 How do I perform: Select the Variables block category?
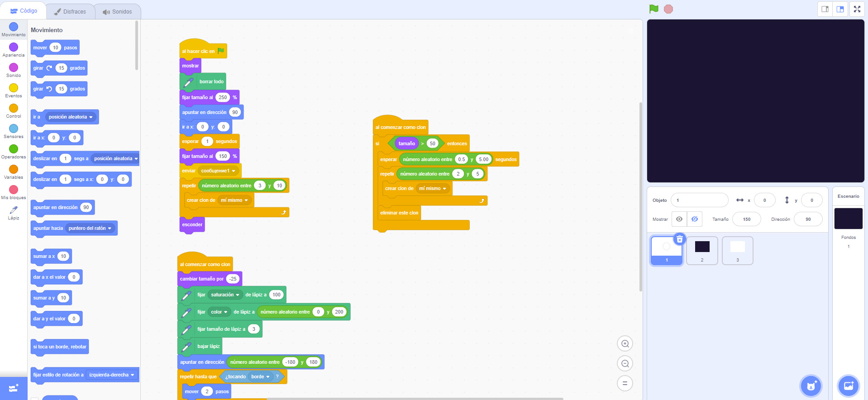tap(14, 171)
